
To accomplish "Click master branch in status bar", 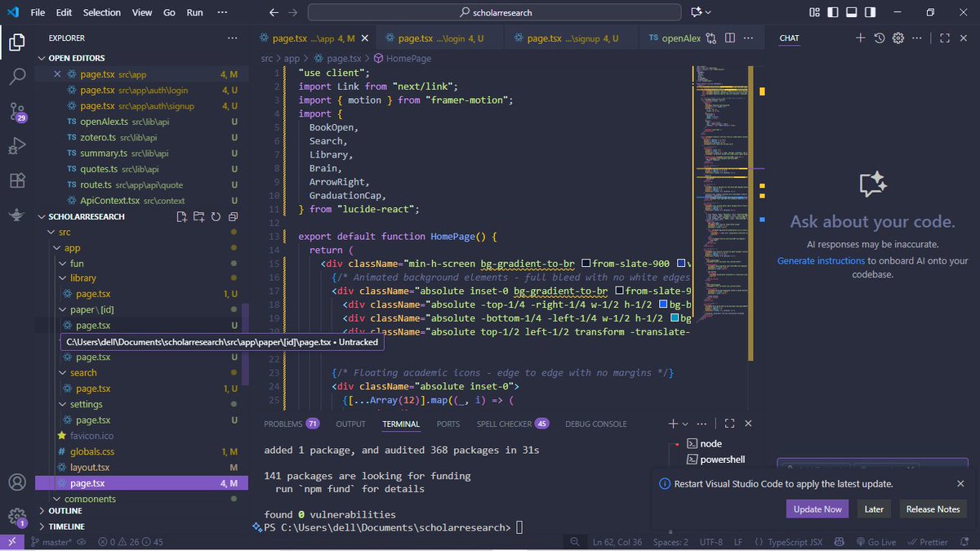I will click(53, 542).
